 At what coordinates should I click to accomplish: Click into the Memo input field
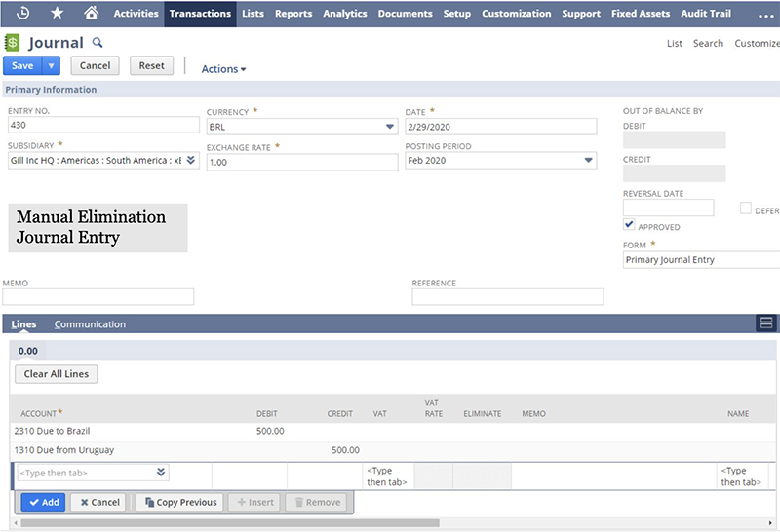[x=98, y=297]
